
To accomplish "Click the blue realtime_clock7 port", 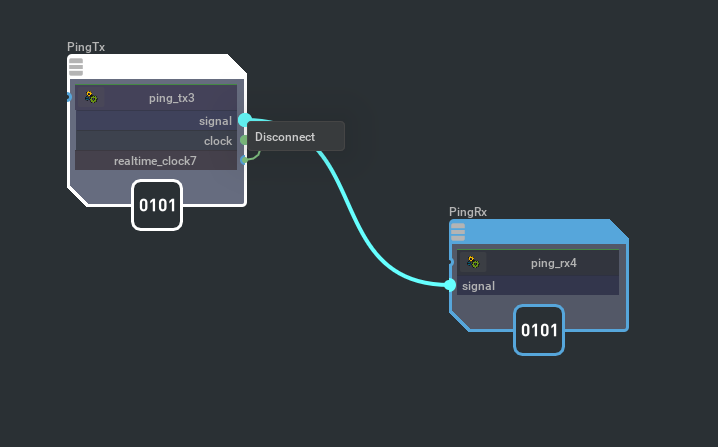I will click(x=243, y=160).
